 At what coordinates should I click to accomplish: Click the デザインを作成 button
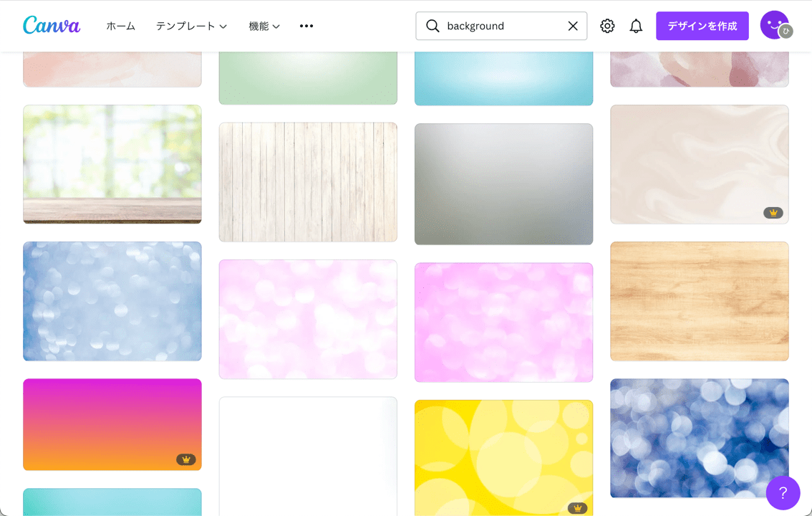(702, 25)
